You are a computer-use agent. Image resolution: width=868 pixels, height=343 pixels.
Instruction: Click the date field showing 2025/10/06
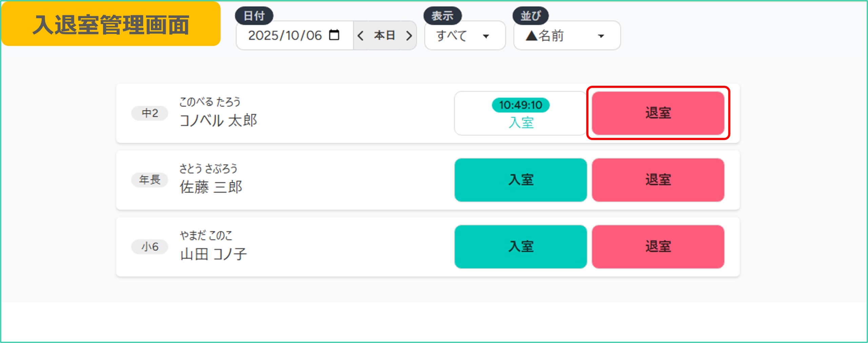pyautogui.click(x=285, y=36)
